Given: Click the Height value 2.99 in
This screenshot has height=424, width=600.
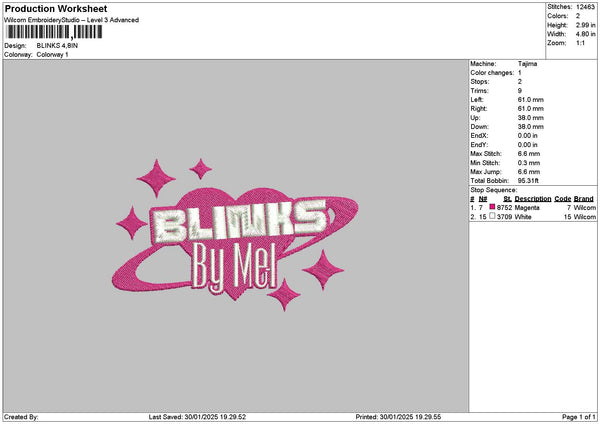Looking at the screenshot, I should (x=585, y=25).
